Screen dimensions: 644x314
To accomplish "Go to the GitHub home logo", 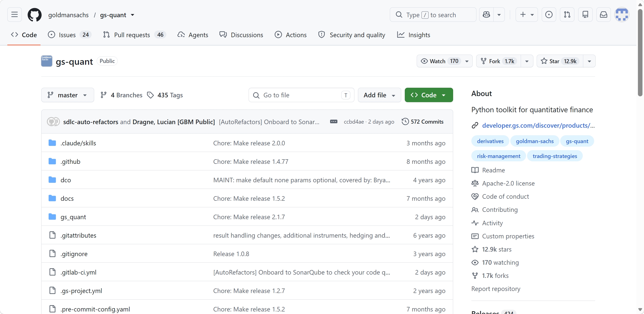I will [x=34, y=15].
